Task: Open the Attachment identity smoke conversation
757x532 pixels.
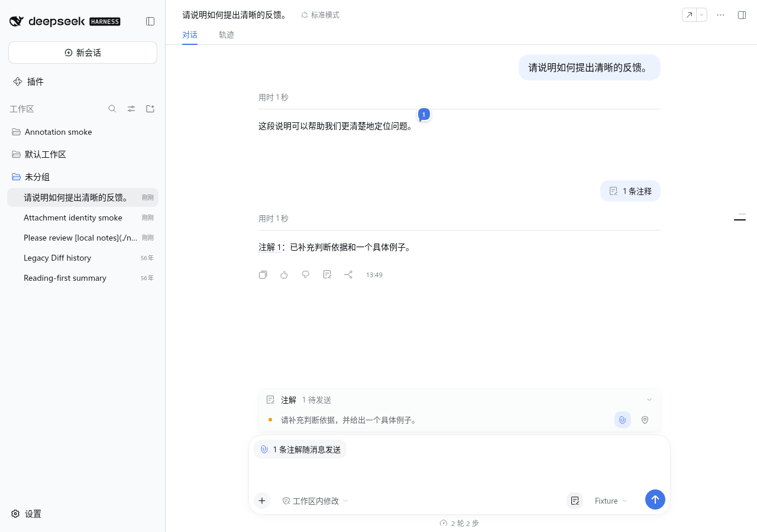Action: [83, 218]
